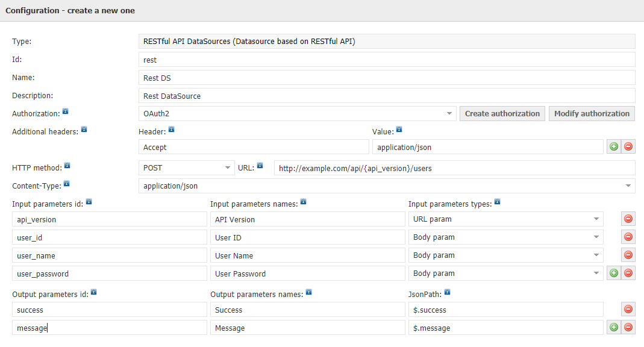Screen dimensions: 644x347
Task: Remove the Accept header with red minus icon
Action: (x=628, y=146)
